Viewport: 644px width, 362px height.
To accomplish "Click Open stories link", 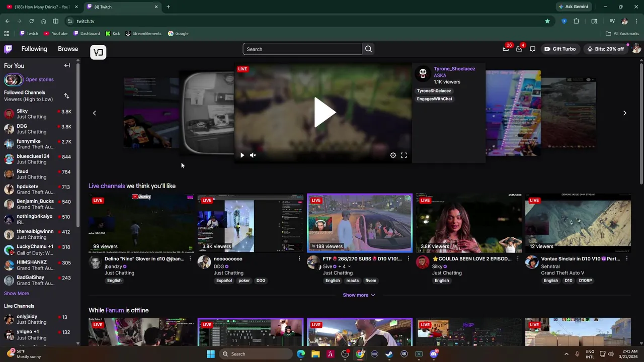I will pyautogui.click(x=39, y=79).
